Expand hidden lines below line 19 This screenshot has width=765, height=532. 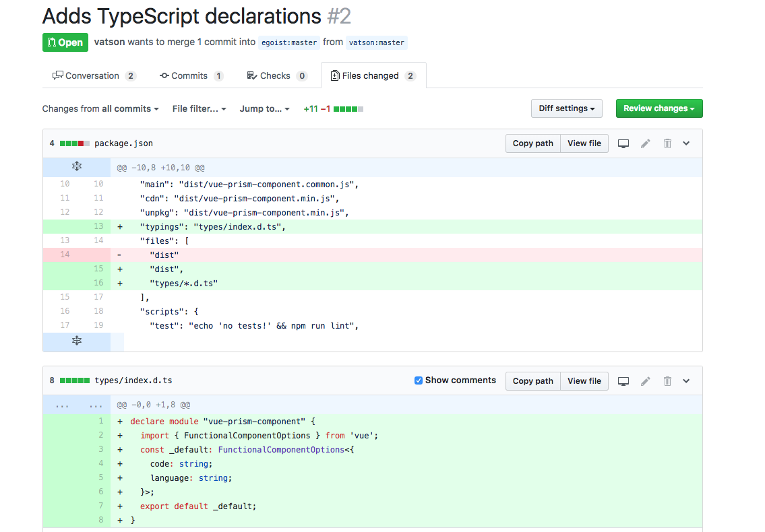click(x=77, y=341)
